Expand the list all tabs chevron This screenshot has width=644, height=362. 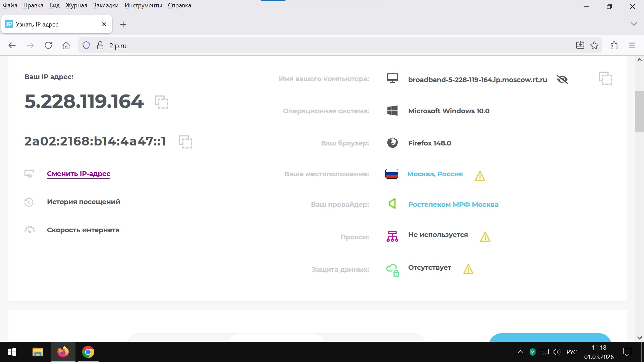click(634, 24)
